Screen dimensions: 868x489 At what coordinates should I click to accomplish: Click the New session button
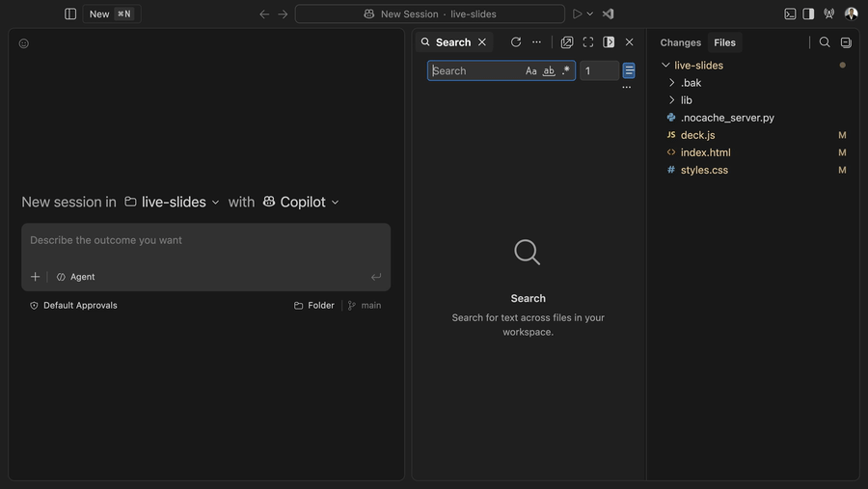tap(112, 14)
